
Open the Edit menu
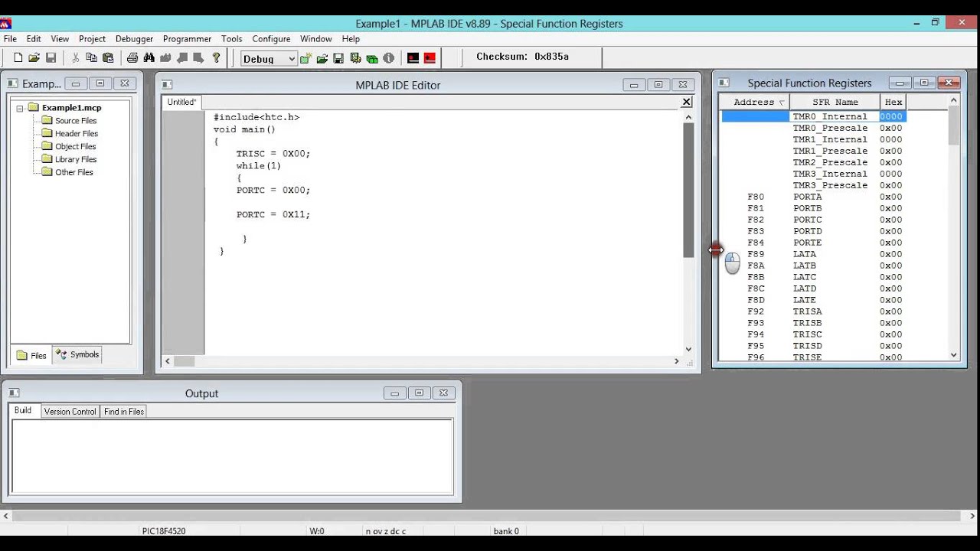tap(34, 39)
